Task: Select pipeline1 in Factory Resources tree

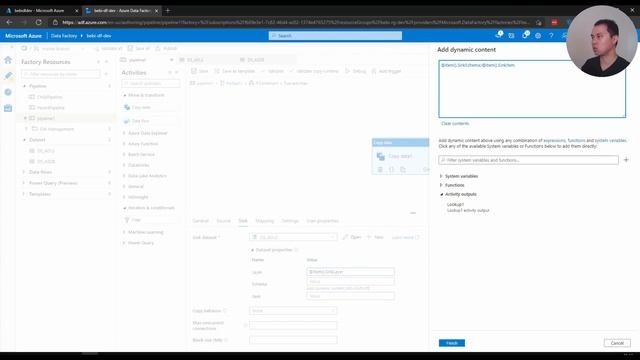Action: coord(45,118)
